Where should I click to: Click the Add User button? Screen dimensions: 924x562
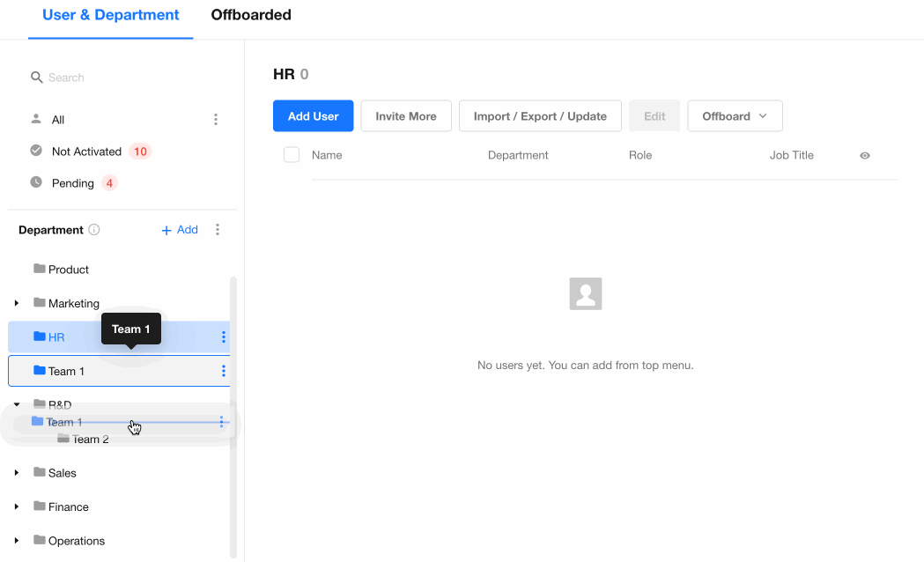click(x=313, y=116)
